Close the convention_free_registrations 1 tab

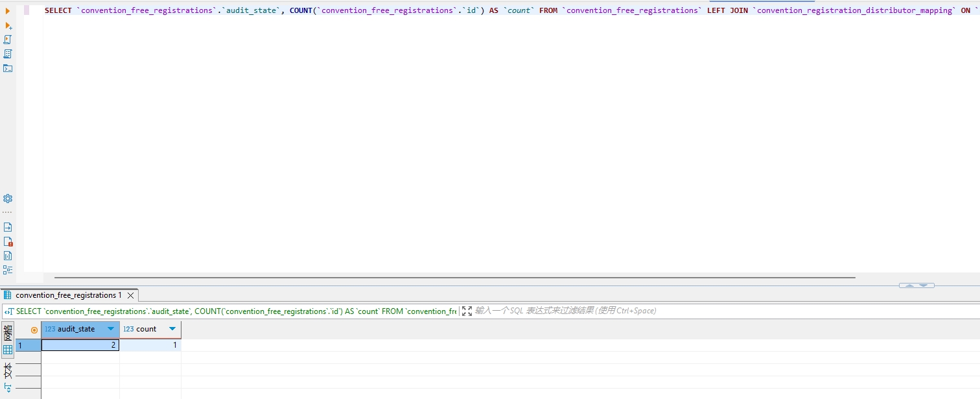point(130,296)
